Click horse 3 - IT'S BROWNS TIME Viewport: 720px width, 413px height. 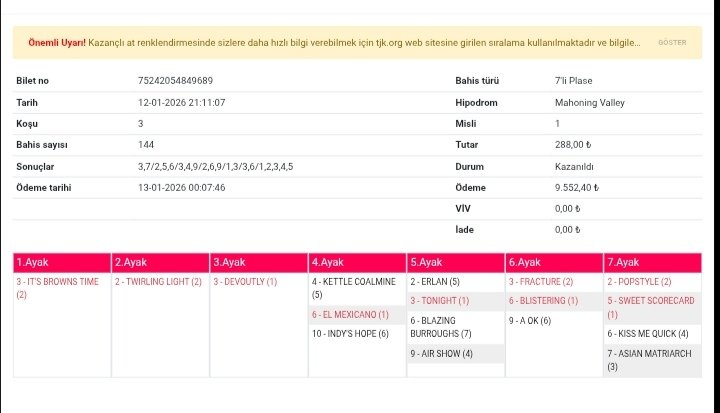coord(57,288)
